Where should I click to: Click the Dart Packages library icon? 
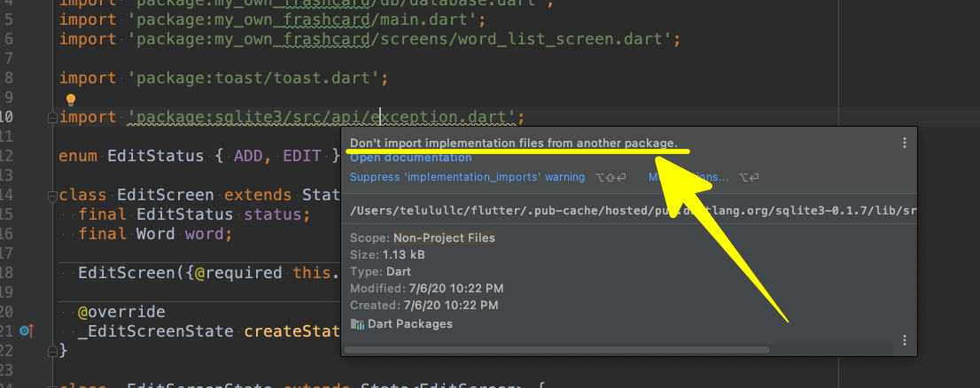(x=357, y=323)
